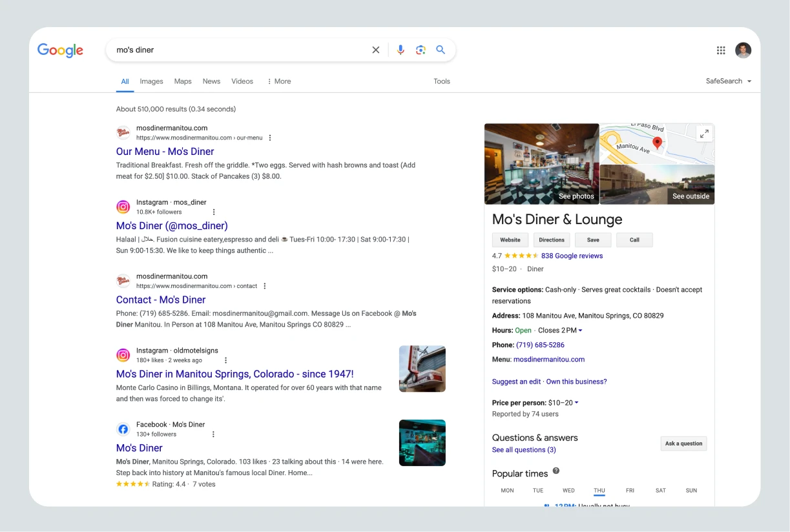Open the Facebook Mo's Diner title link
This screenshot has height=532, width=790.
pyautogui.click(x=139, y=448)
